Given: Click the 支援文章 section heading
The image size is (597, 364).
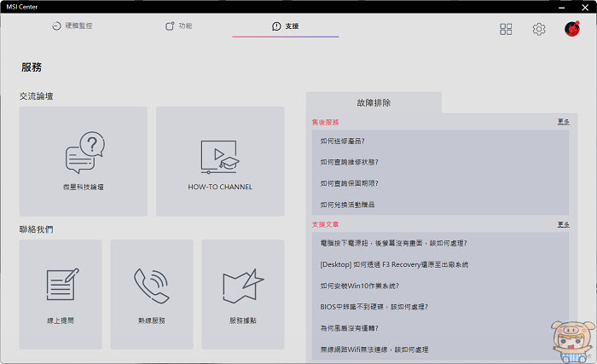Looking at the screenshot, I should (325, 225).
